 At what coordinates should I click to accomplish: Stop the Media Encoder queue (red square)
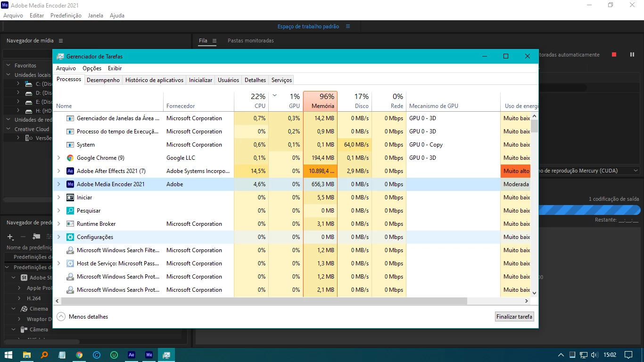[614, 55]
